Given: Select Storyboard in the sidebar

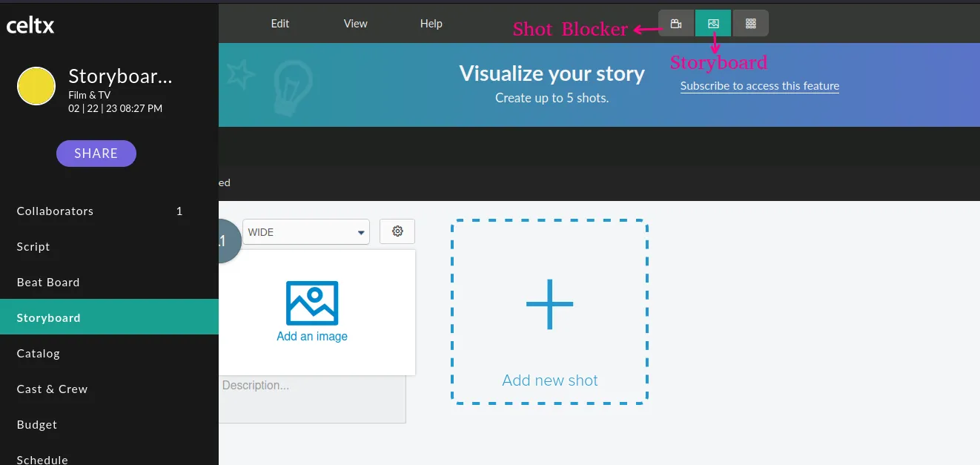Looking at the screenshot, I should 109,317.
